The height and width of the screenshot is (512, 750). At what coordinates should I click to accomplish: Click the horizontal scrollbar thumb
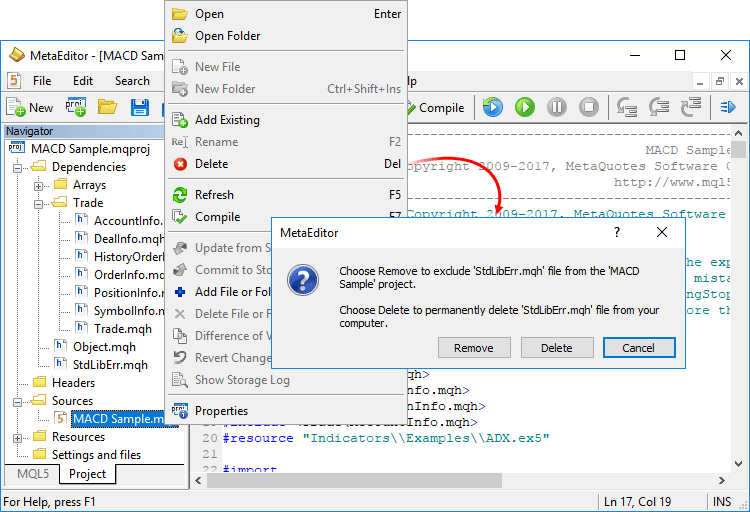pyautogui.click(x=354, y=480)
